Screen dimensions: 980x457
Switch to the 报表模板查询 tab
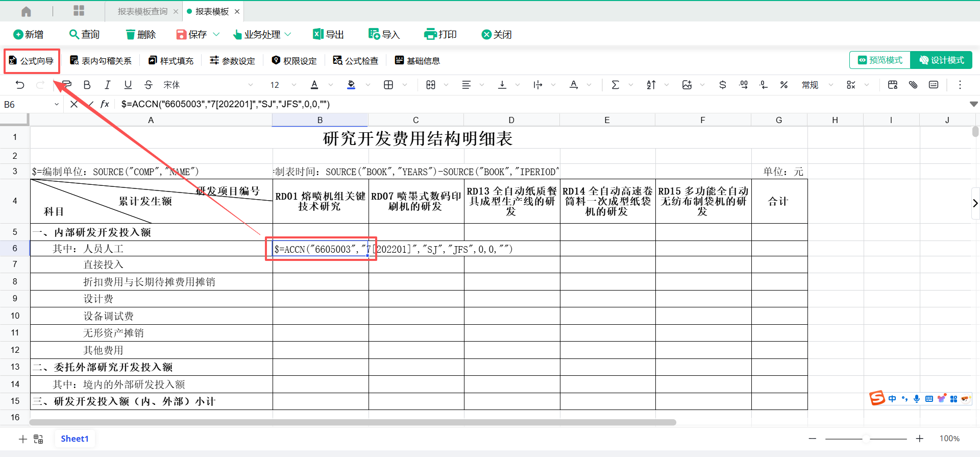pyautogui.click(x=142, y=11)
